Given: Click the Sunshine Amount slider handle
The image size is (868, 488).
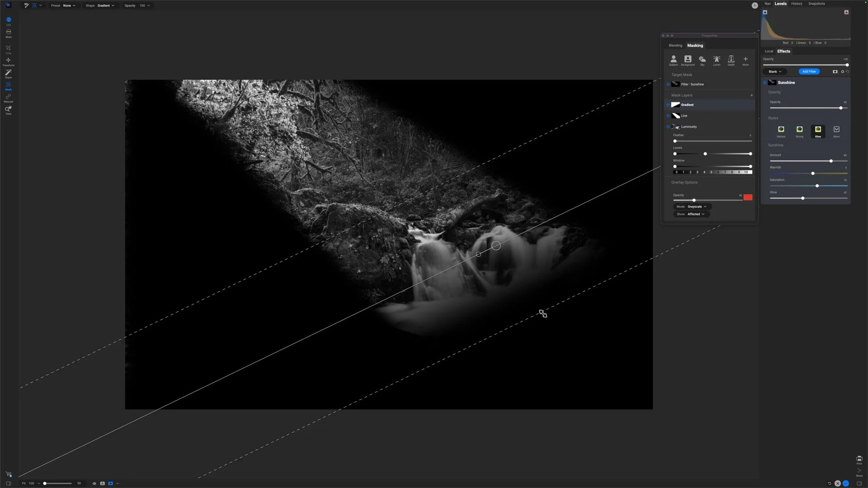Looking at the screenshot, I should 831,161.
